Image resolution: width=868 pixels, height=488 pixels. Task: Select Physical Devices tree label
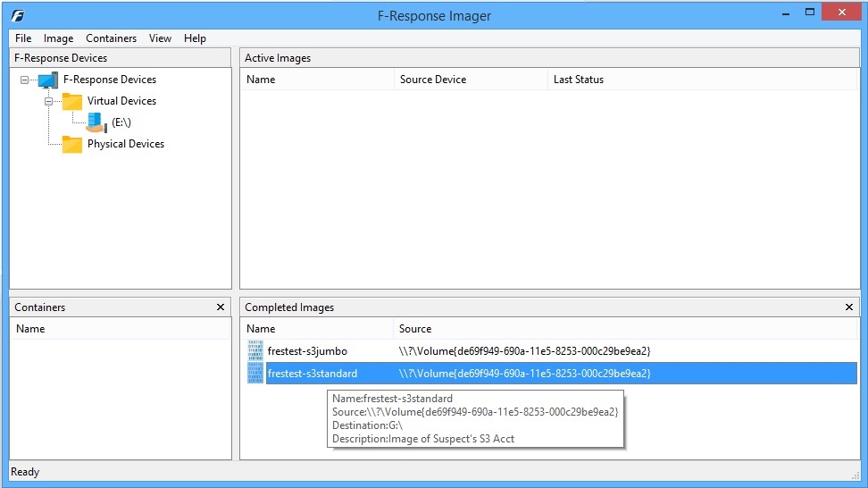(126, 144)
